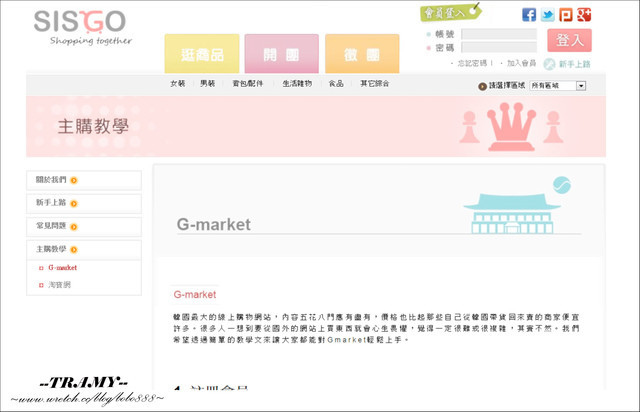This screenshot has width=640, height=412.
Task: Open the 開團 pink tab
Action: click(282, 53)
